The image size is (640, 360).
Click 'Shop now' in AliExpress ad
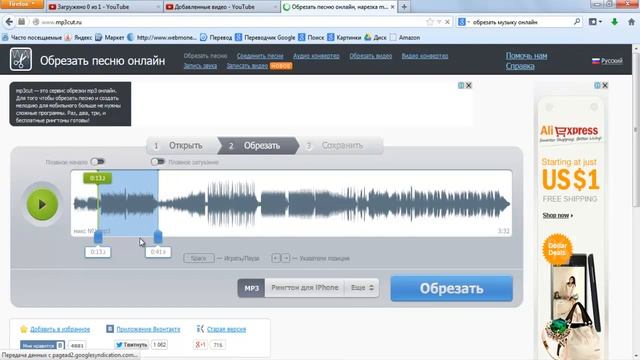pyautogui.click(x=558, y=215)
